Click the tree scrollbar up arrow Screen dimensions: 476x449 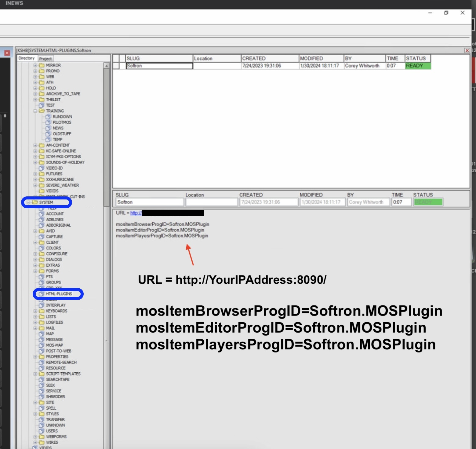coord(106,66)
